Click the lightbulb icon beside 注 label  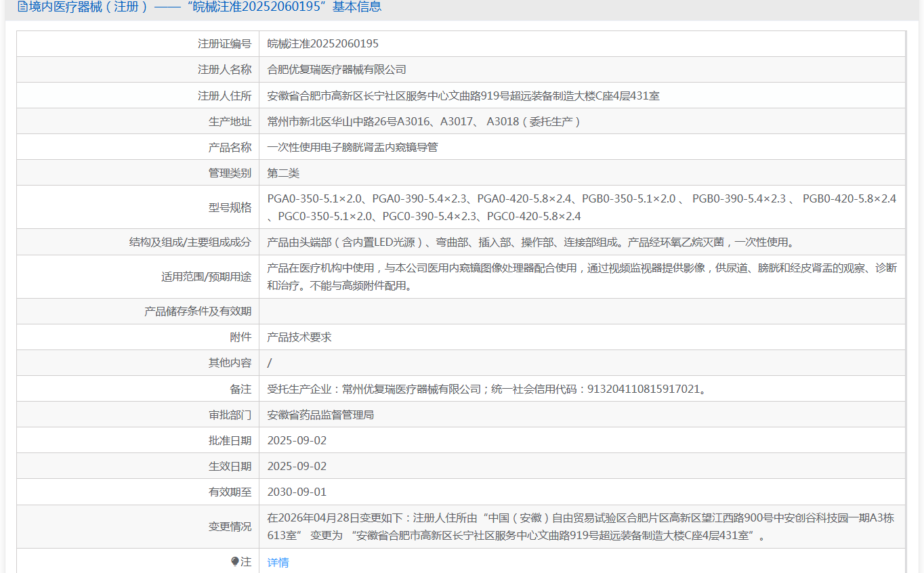[235, 561]
